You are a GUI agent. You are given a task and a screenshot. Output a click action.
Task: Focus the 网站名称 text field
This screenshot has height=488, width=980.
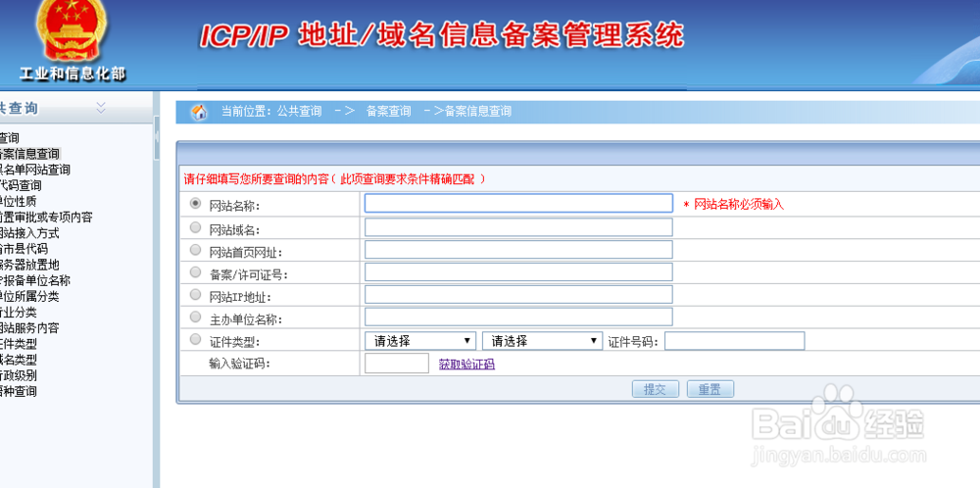518,204
